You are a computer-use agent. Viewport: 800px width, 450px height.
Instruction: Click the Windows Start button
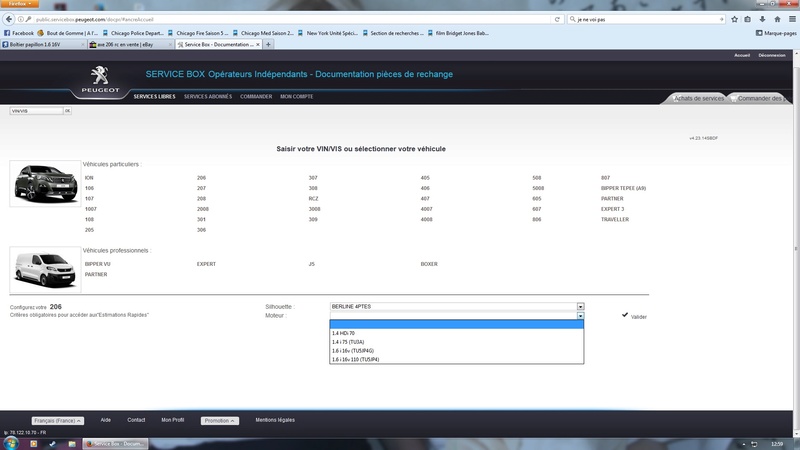point(10,443)
